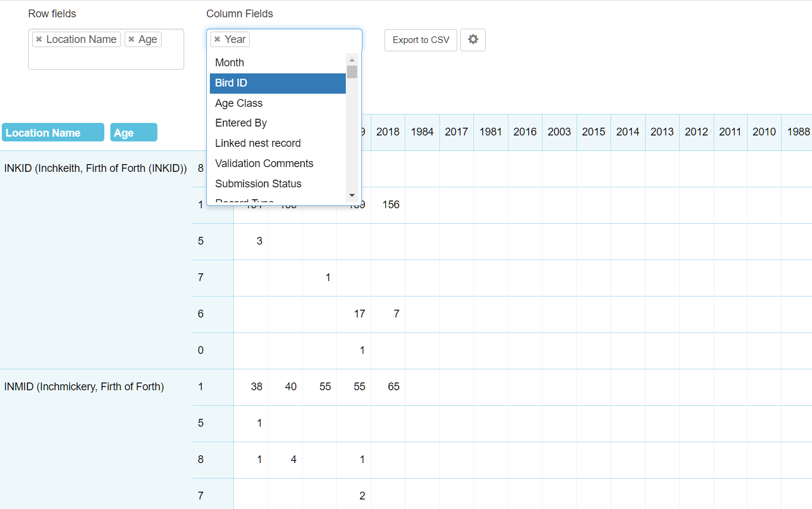Remove the Year column field via x icon
Viewport: 812px width, 509px height.
[x=217, y=39]
